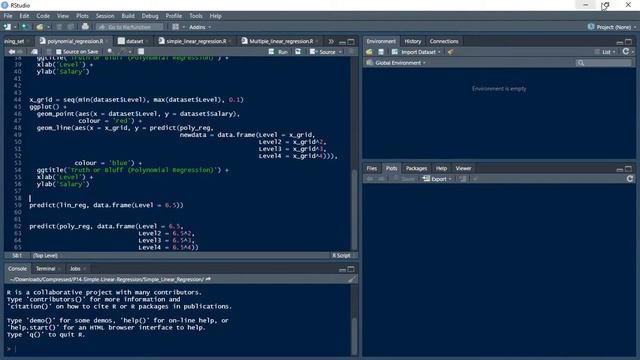Click the code tools wand icon
This screenshot has width=640, height=360.
pyautogui.click(x=122, y=52)
